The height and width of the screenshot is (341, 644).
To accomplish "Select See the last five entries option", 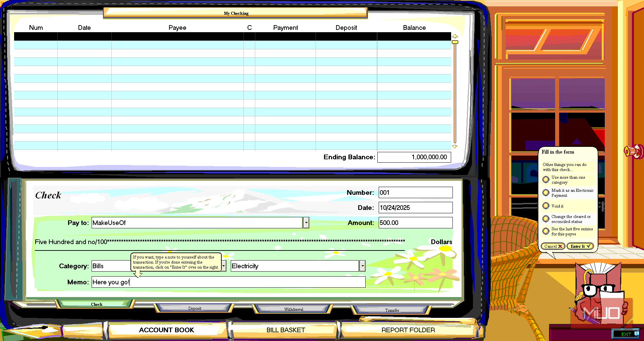I will click(546, 231).
